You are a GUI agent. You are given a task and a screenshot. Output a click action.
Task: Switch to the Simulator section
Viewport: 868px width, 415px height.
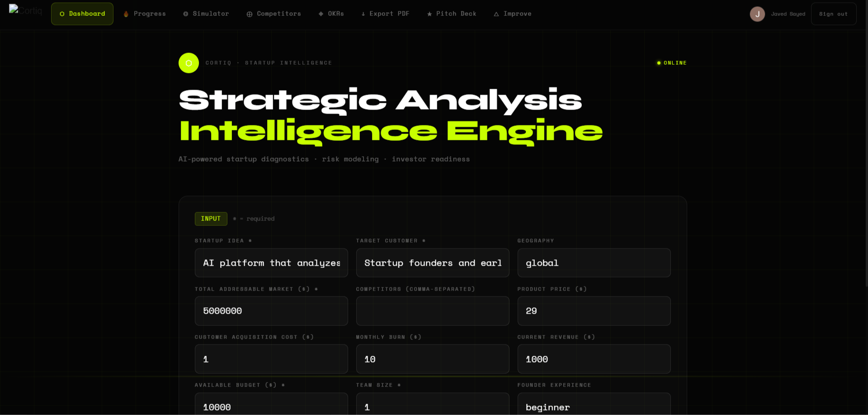206,14
